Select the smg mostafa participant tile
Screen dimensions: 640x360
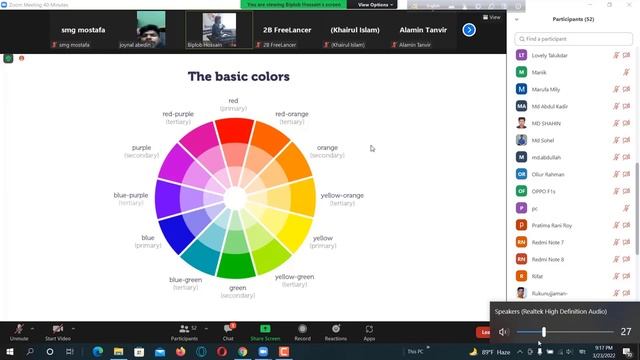tap(83, 30)
